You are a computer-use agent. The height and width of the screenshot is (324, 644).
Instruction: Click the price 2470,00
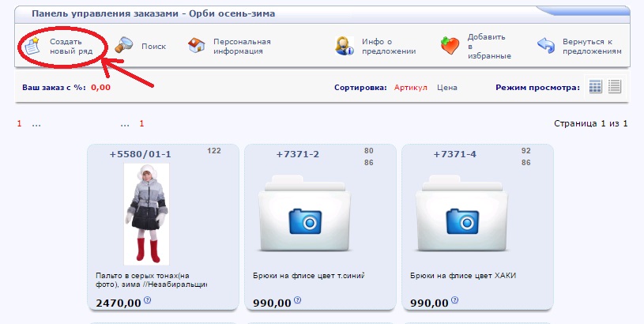click(x=119, y=303)
